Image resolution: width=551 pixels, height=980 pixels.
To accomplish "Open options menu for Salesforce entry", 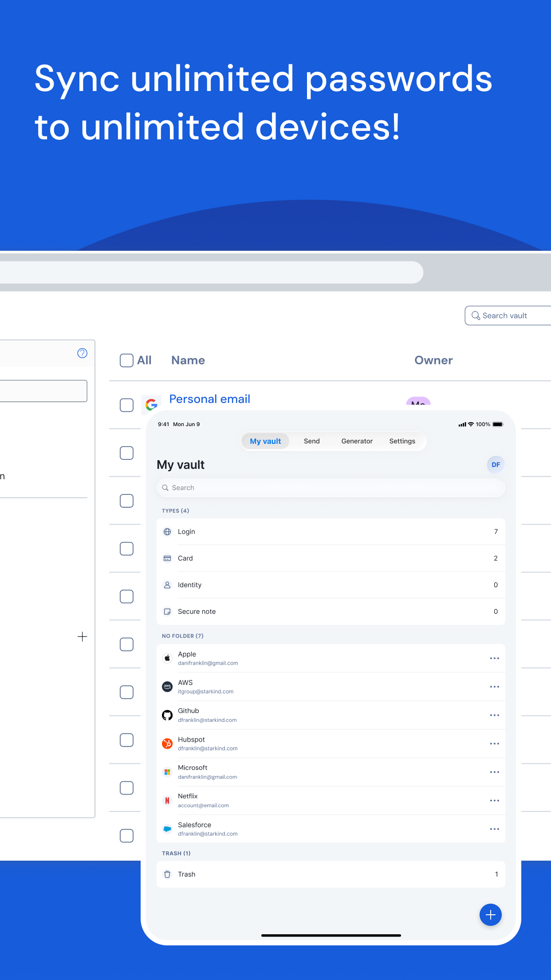I will 495,829.
